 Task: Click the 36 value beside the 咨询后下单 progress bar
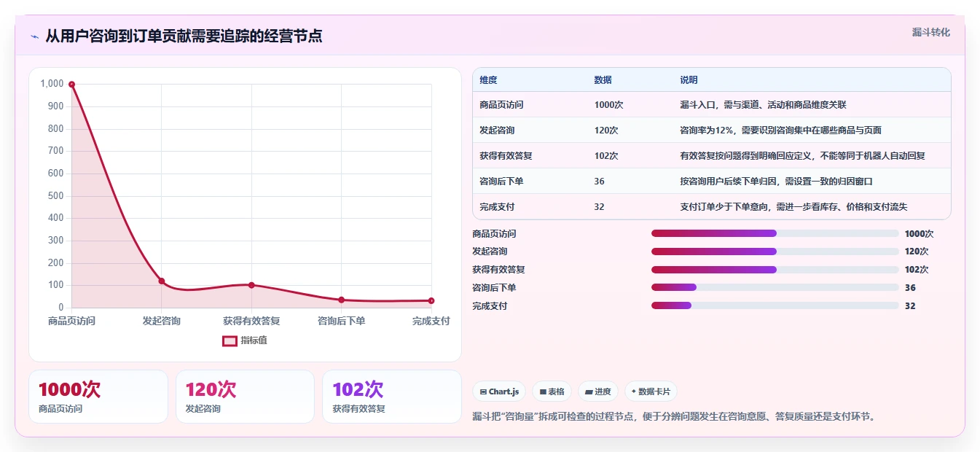(x=910, y=288)
